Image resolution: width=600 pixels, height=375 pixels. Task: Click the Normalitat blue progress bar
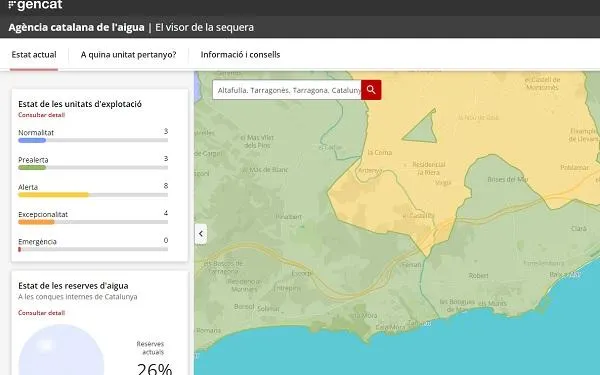[93, 140]
